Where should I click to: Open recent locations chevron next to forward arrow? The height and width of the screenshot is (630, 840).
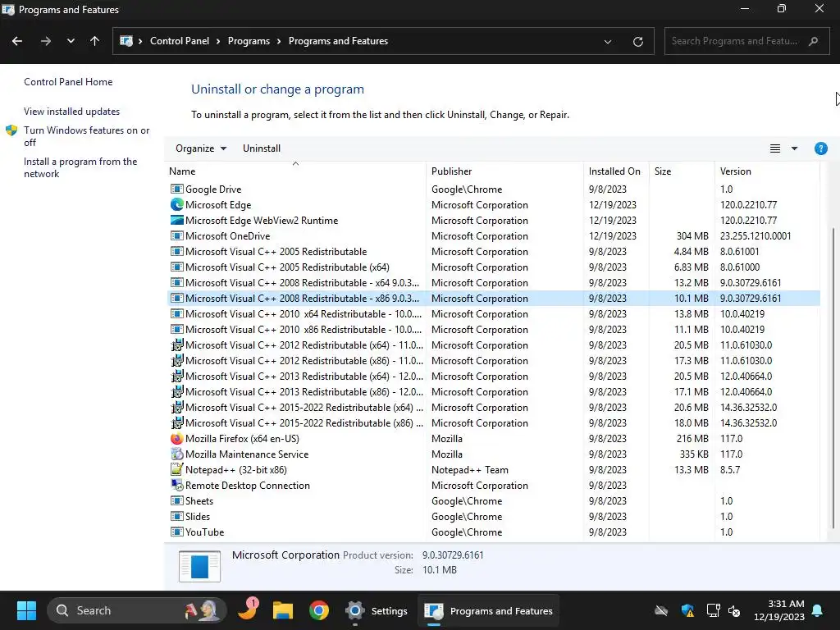[x=71, y=41]
